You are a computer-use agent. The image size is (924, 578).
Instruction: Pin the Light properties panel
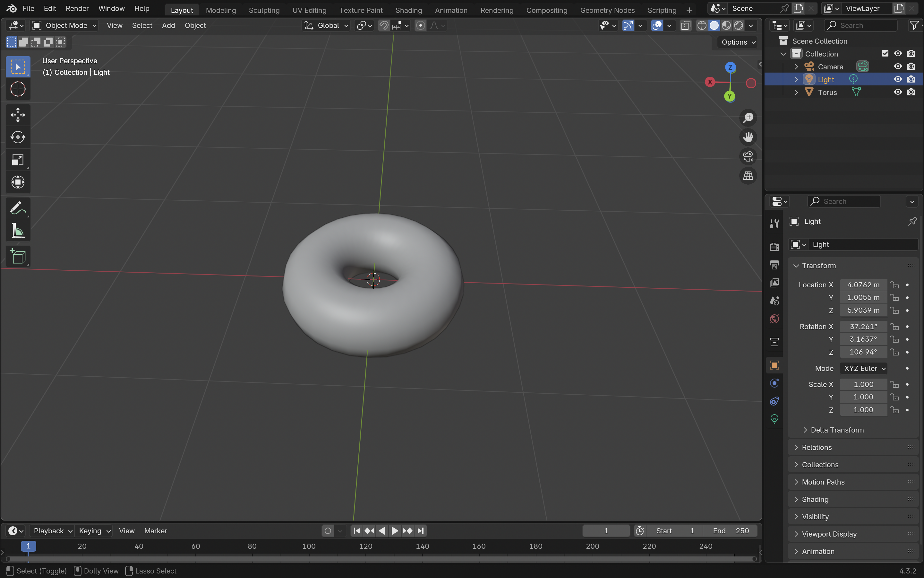[x=912, y=221]
